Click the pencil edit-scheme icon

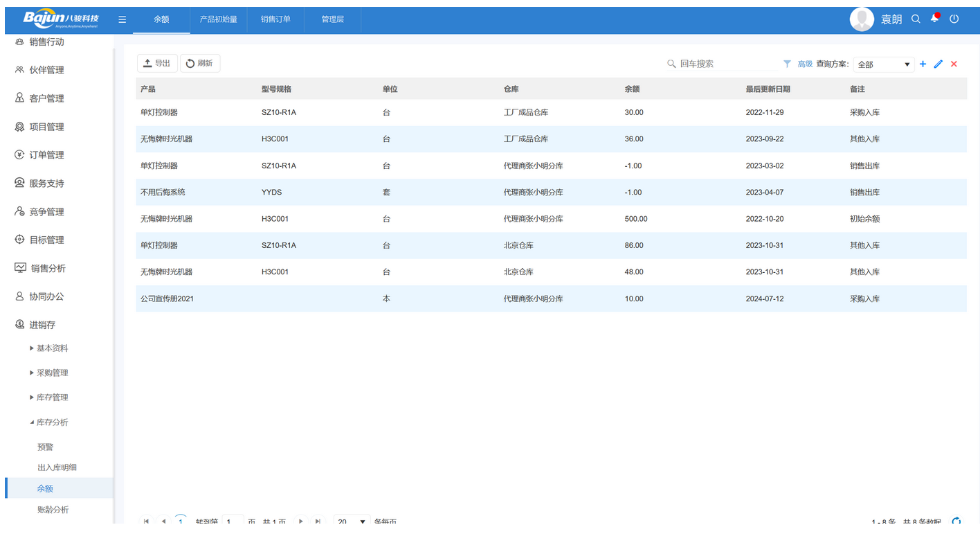click(x=938, y=64)
